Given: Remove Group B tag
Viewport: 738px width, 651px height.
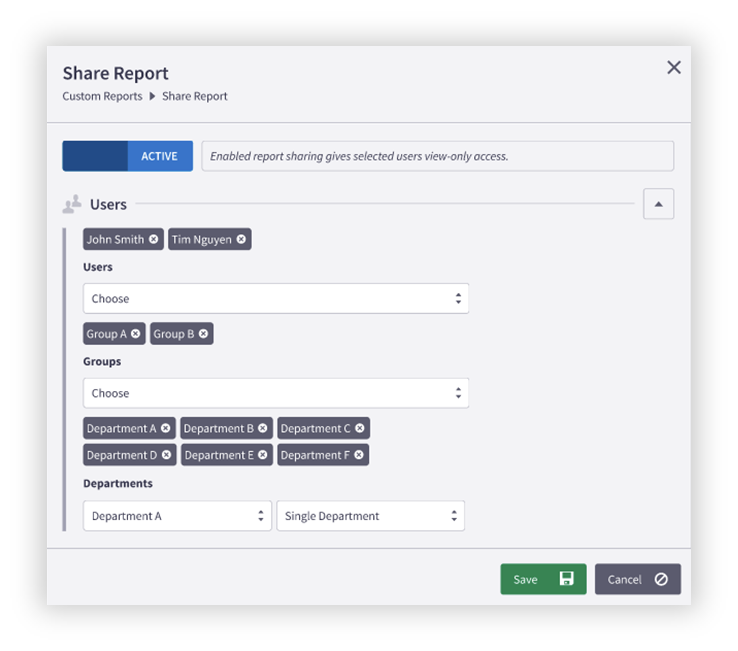Looking at the screenshot, I should click(x=203, y=334).
